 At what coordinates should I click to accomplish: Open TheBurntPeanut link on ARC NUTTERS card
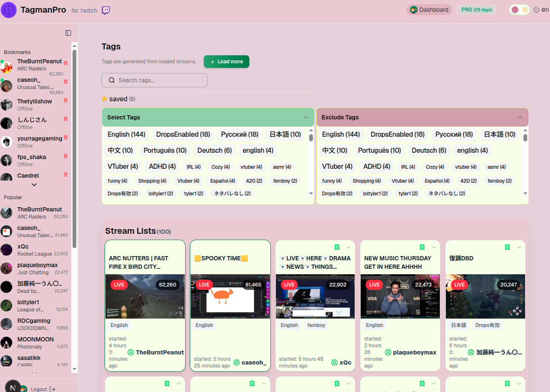pos(156,352)
